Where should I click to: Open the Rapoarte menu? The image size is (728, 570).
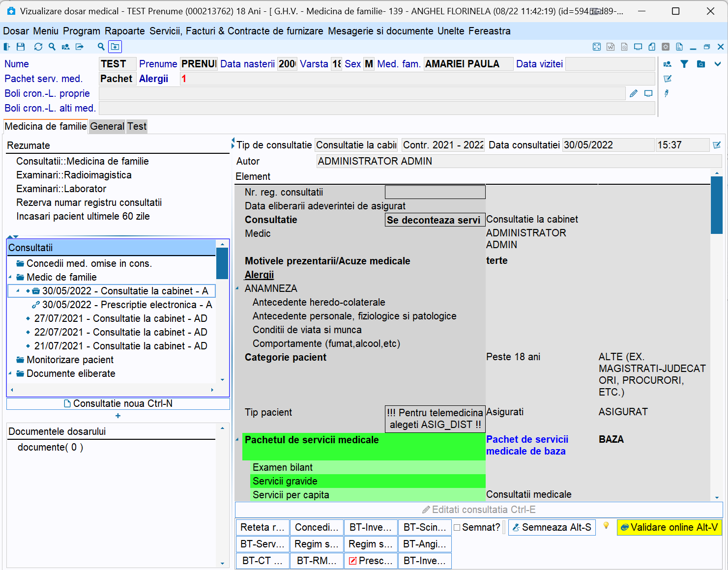(x=125, y=31)
